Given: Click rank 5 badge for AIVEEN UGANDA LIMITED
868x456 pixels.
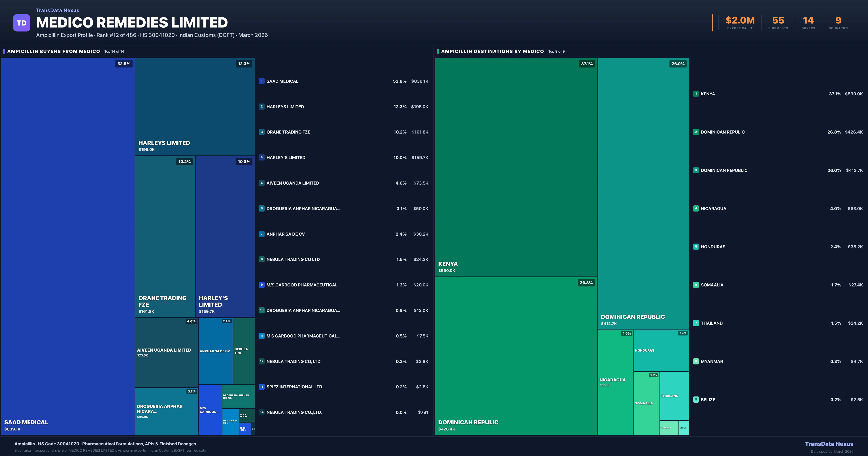Looking at the screenshot, I should [x=261, y=183].
